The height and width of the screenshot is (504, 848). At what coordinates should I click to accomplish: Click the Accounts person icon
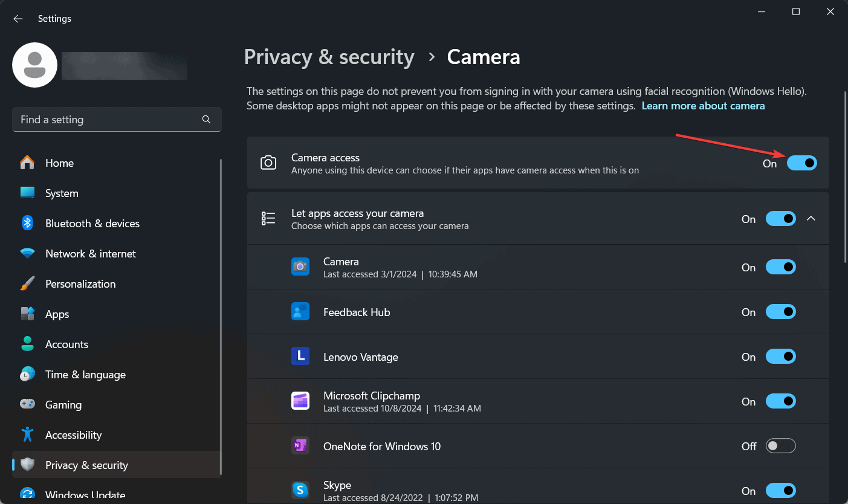tap(27, 344)
